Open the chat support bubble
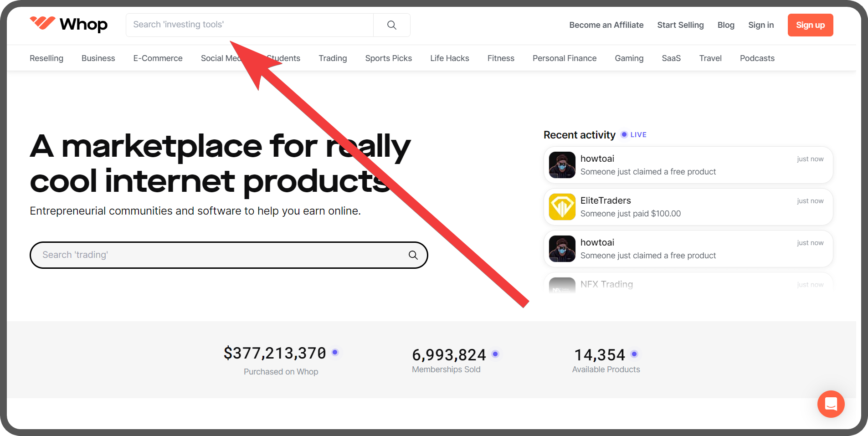This screenshot has width=868, height=436. coord(831,404)
